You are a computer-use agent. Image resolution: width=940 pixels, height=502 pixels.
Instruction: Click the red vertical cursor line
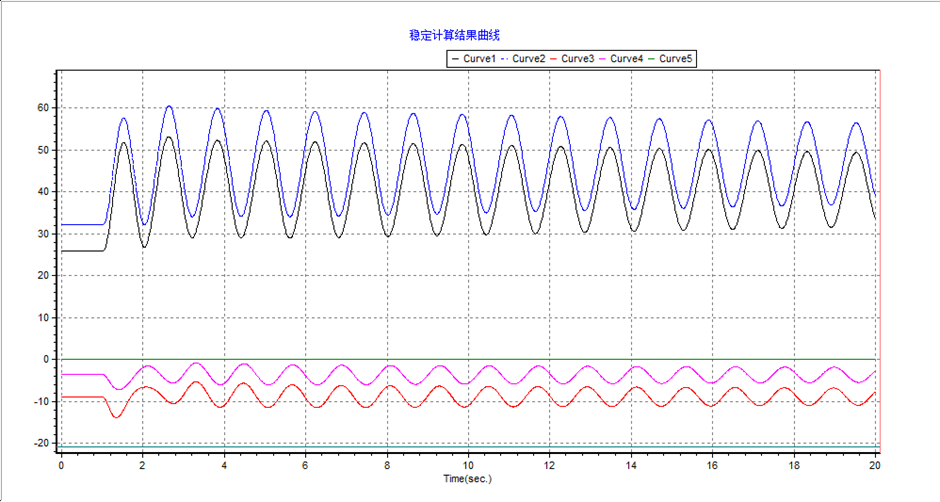coord(879,250)
